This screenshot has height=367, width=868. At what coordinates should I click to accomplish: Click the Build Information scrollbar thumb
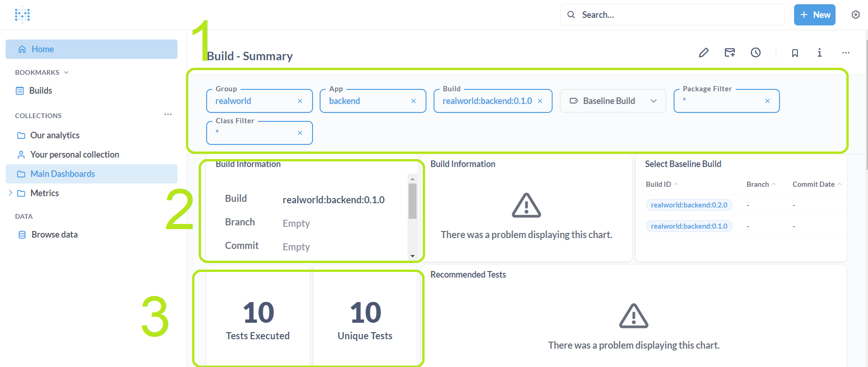(412, 201)
